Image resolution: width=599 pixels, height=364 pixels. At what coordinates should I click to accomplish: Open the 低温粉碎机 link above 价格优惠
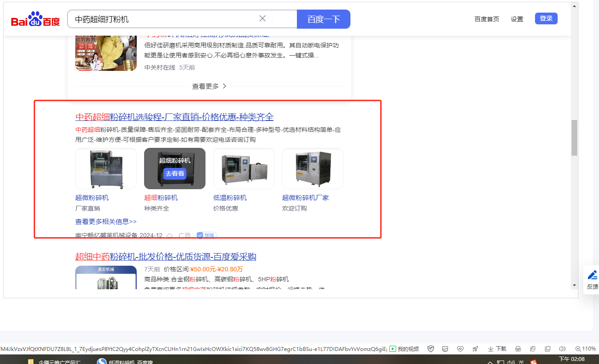click(230, 198)
